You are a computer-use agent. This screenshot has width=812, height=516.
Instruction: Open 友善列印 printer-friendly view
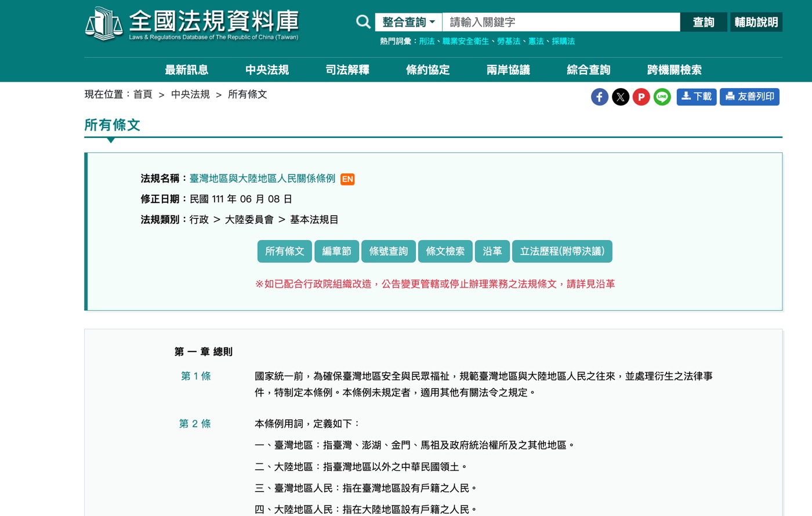pyautogui.click(x=749, y=97)
